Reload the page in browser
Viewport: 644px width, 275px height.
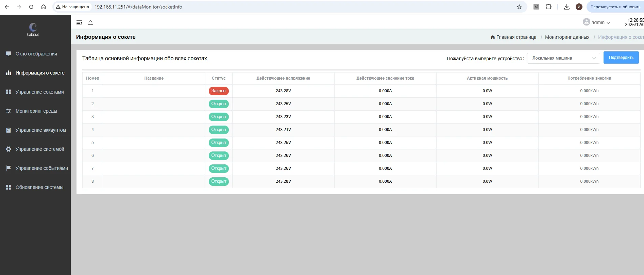click(31, 7)
